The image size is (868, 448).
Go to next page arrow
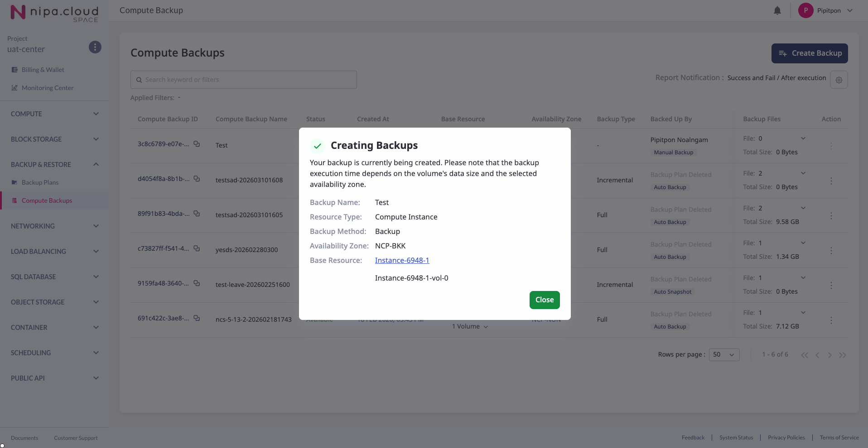(x=829, y=355)
